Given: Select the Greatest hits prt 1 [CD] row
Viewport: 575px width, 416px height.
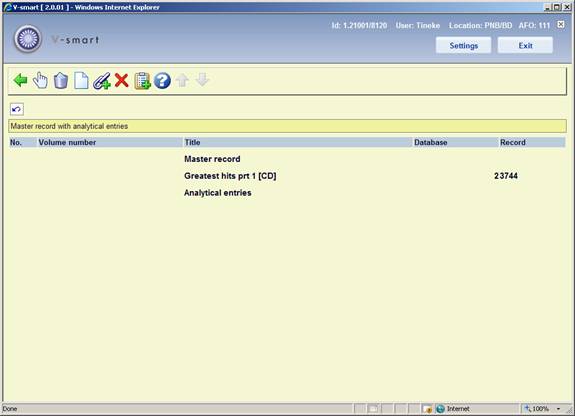Looking at the screenshot, I should coord(287,176).
